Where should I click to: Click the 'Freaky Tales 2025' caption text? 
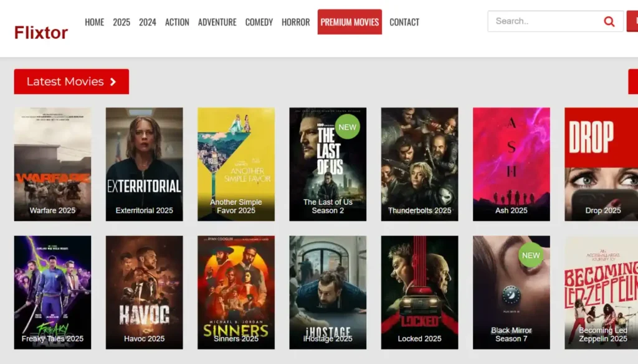pos(52,339)
